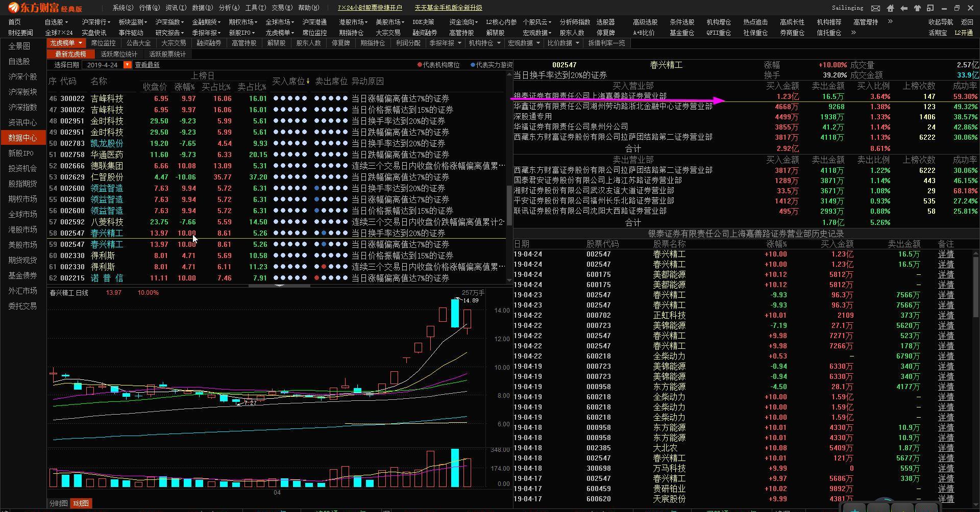Open the 自选股 dropdown in top navigation
This screenshot has width=980, height=512.
point(56,22)
